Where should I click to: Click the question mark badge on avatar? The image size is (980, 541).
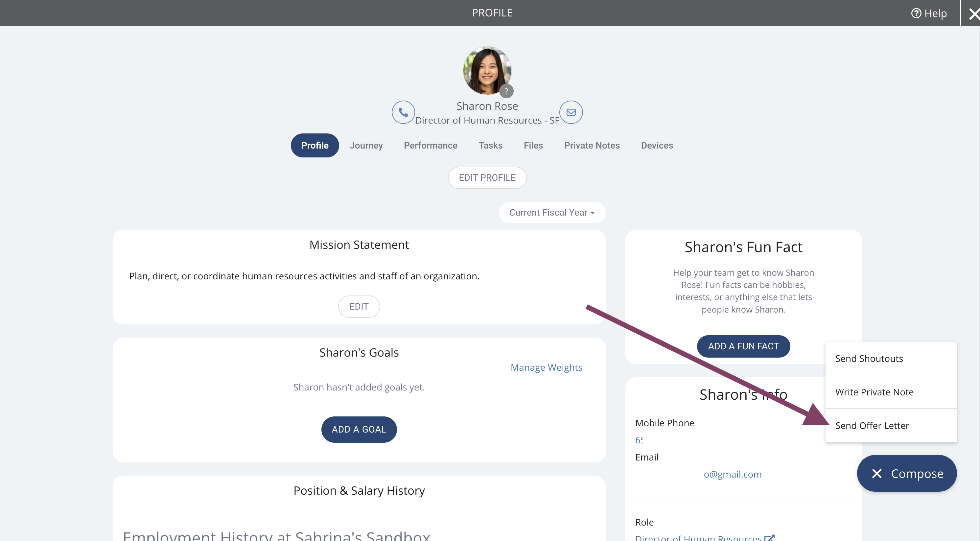pos(506,91)
